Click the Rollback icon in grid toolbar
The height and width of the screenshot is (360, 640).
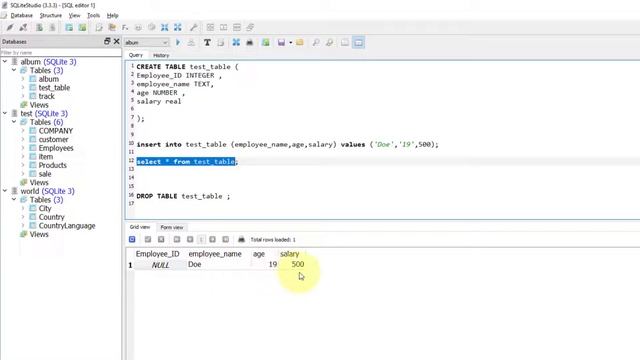[x=161, y=240]
